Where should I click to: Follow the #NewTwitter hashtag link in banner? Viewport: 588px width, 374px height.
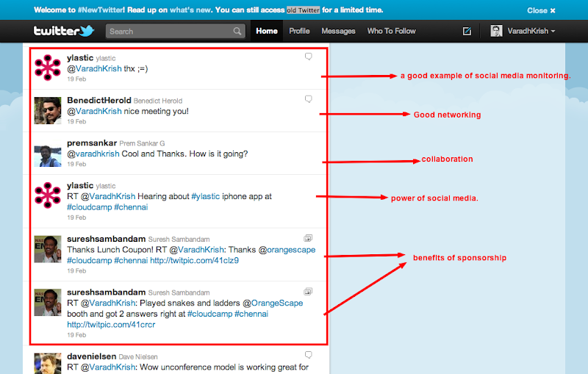pyautogui.click(x=101, y=10)
